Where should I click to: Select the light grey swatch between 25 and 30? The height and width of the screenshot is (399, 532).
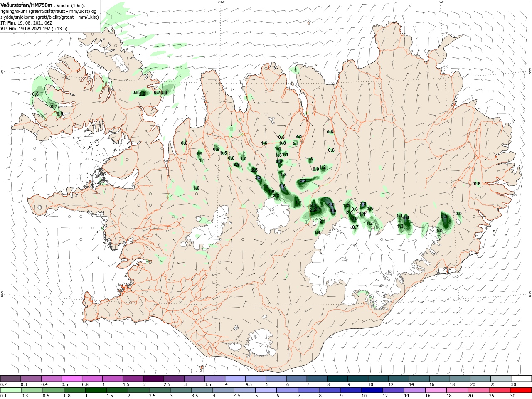click(x=500, y=379)
